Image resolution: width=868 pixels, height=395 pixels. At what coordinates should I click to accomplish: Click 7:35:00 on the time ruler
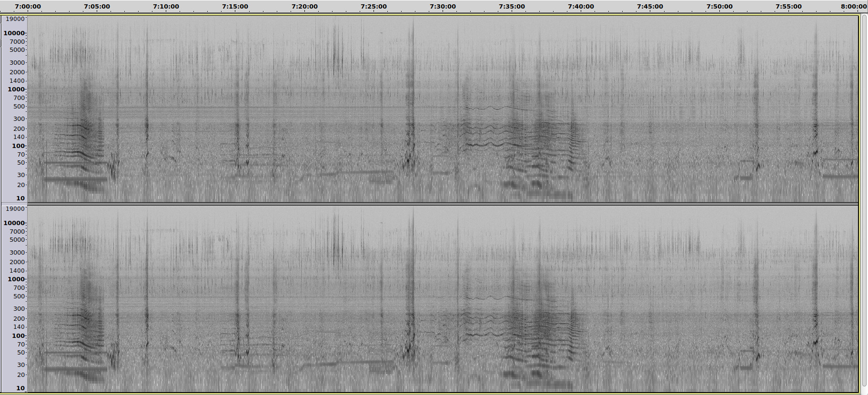click(512, 7)
